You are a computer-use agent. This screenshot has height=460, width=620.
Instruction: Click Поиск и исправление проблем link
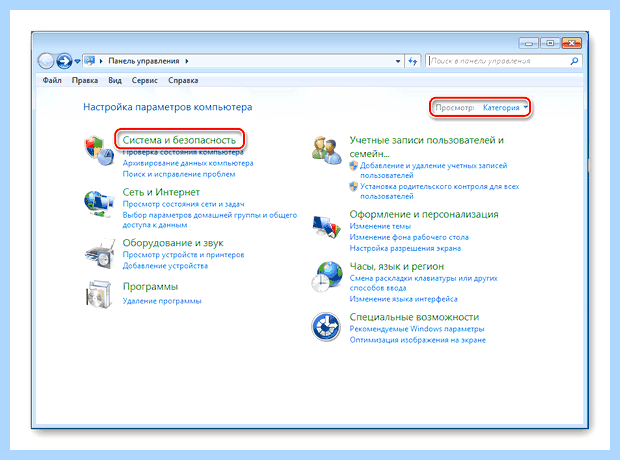coord(179,174)
